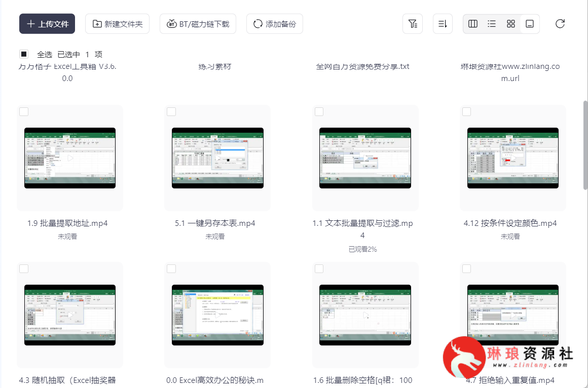The image size is (588, 388).
Task: Open thumbnail of 0.0 Excel高效办公的秘诀 video
Action: coord(217,315)
